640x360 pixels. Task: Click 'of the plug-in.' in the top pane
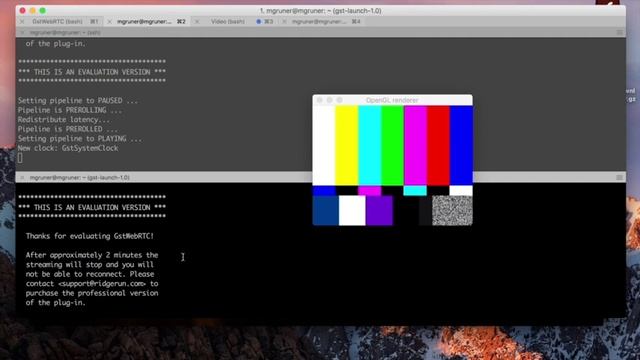[x=56, y=43]
